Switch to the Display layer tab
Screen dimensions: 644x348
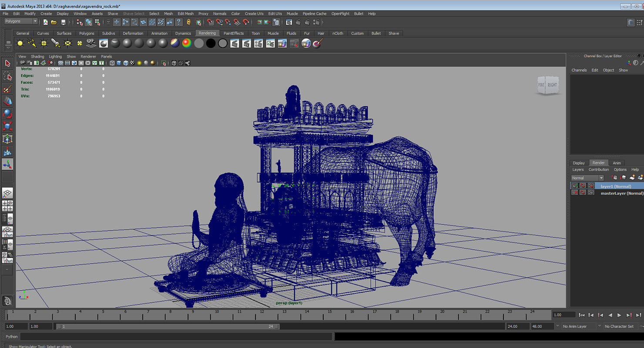click(579, 163)
